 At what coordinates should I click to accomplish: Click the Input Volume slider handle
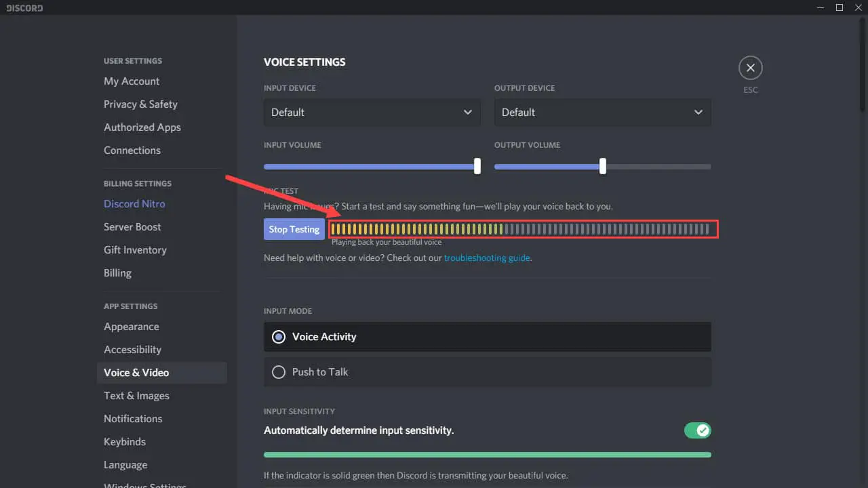point(477,166)
